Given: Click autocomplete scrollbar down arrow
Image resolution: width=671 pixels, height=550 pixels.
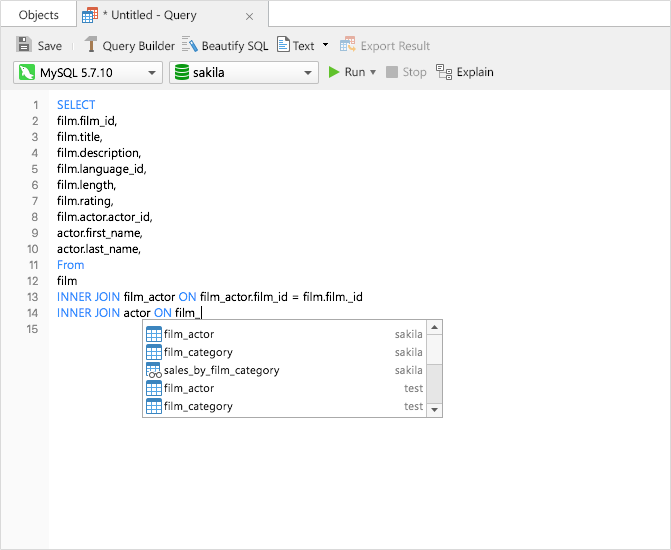Looking at the screenshot, I should tap(434, 410).
